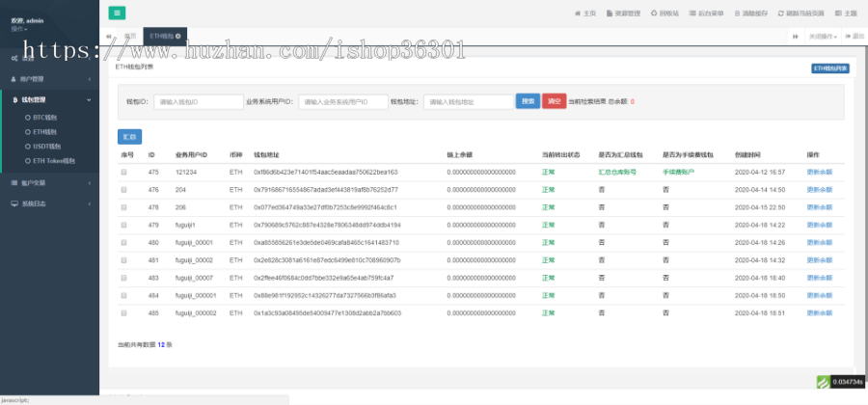Open the 主题 theme settings
868x405 pixels.
coord(846,13)
